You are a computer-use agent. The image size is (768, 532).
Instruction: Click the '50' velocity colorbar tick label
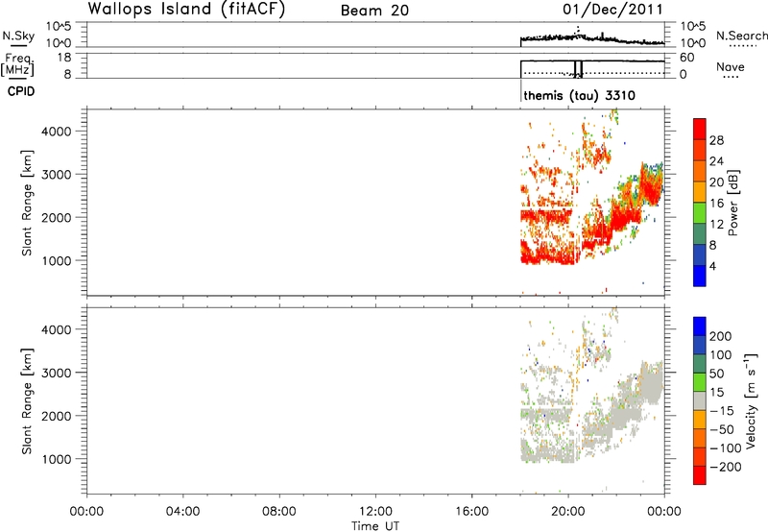point(717,374)
